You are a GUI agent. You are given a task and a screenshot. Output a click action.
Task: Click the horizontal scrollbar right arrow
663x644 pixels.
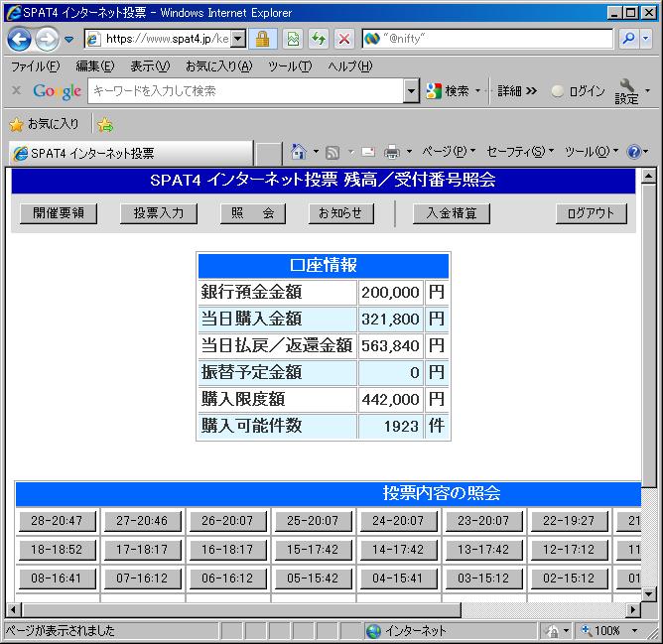point(633,609)
